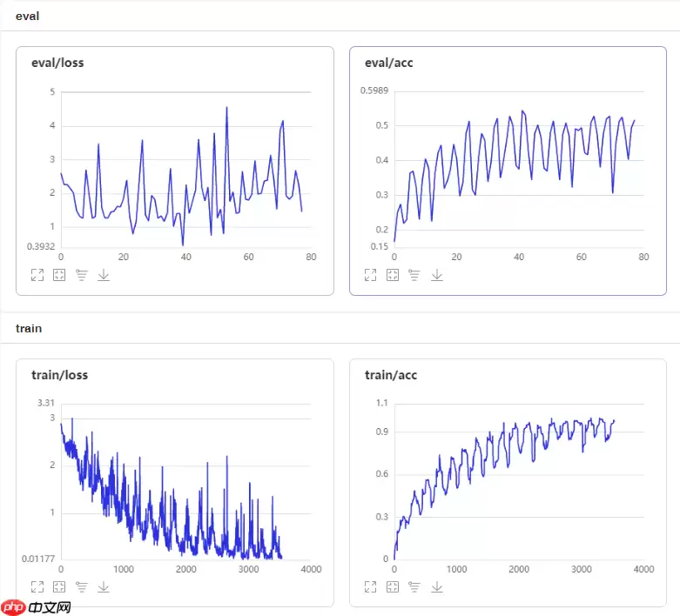Download the eval/acc chart
Image resolution: width=680 pixels, height=616 pixels.
pos(437,275)
